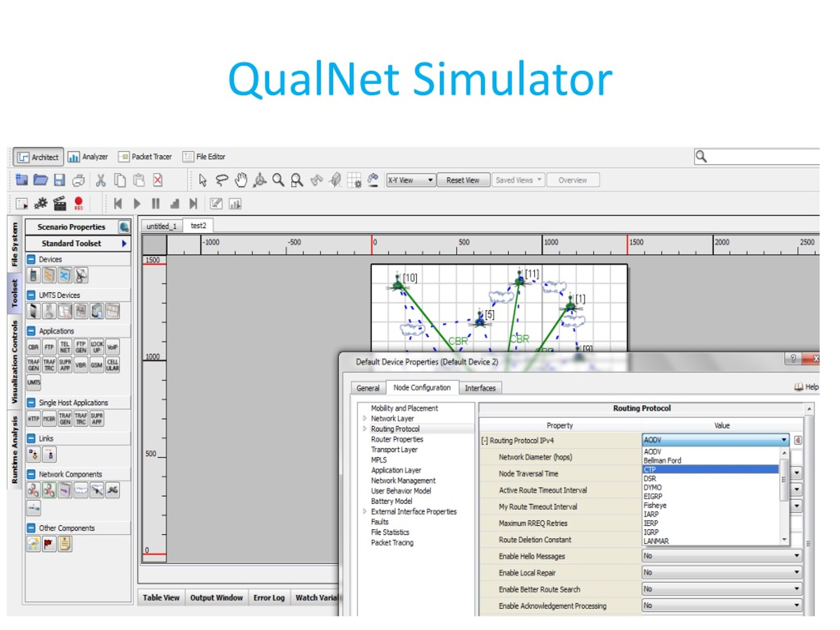This screenshot has width=840, height=630.
Task: Click Help in the Device Properties dialog
Action: tap(806, 387)
